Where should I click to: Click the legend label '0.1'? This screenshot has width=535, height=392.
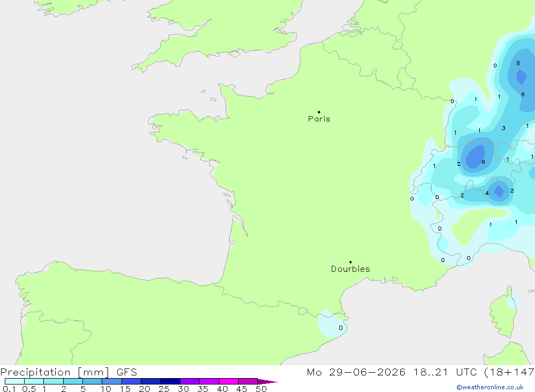pyautogui.click(x=9, y=389)
